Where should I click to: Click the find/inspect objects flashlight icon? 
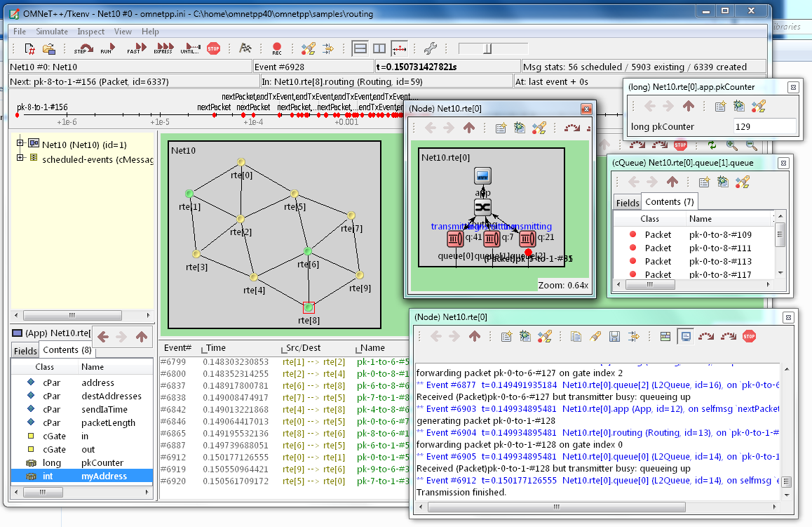[309, 48]
